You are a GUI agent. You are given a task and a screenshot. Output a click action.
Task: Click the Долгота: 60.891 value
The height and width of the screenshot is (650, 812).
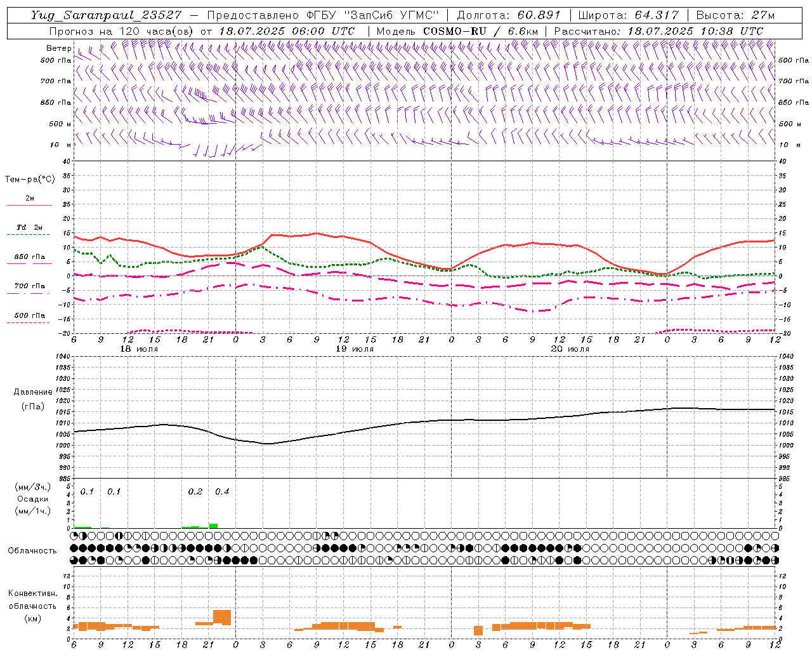pyautogui.click(x=509, y=15)
